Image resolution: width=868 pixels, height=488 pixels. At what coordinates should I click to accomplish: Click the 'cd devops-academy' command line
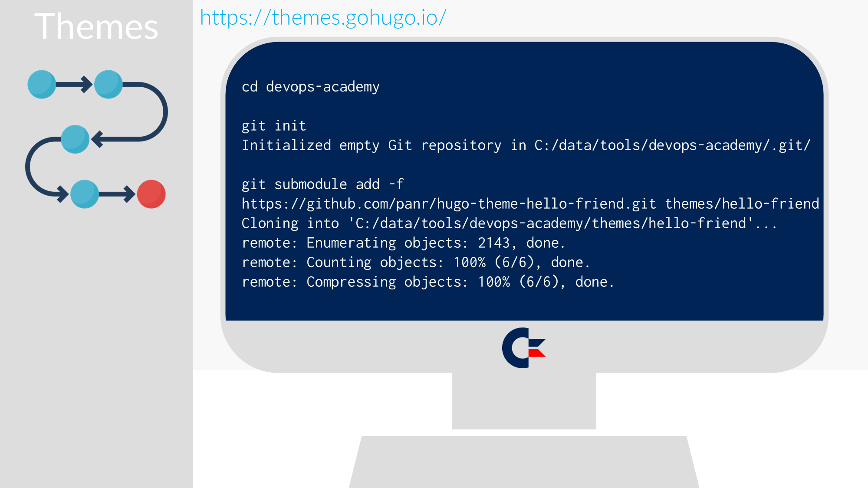pyautogui.click(x=311, y=87)
